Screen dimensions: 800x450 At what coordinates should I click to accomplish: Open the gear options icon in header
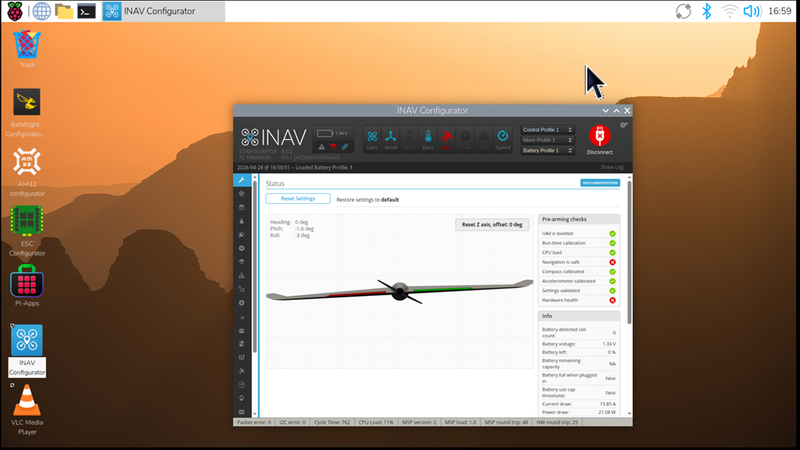pos(625,126)
